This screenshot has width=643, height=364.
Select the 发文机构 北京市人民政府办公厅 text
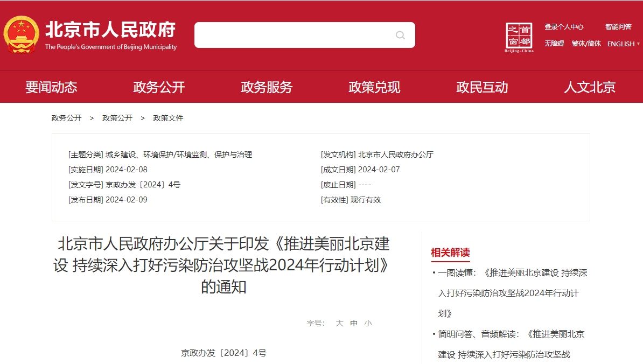point(377,155)
